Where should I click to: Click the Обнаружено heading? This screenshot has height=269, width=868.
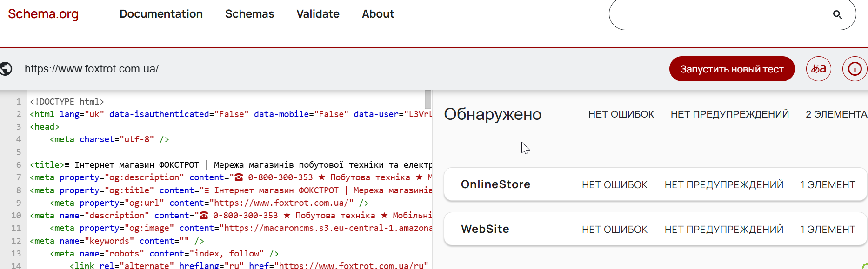[493, 114]
